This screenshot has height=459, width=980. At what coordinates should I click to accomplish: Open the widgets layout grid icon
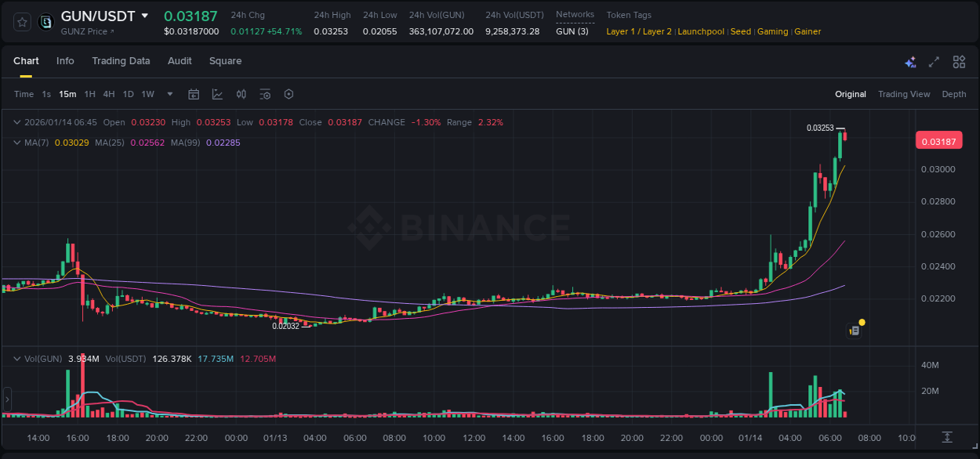959,61
